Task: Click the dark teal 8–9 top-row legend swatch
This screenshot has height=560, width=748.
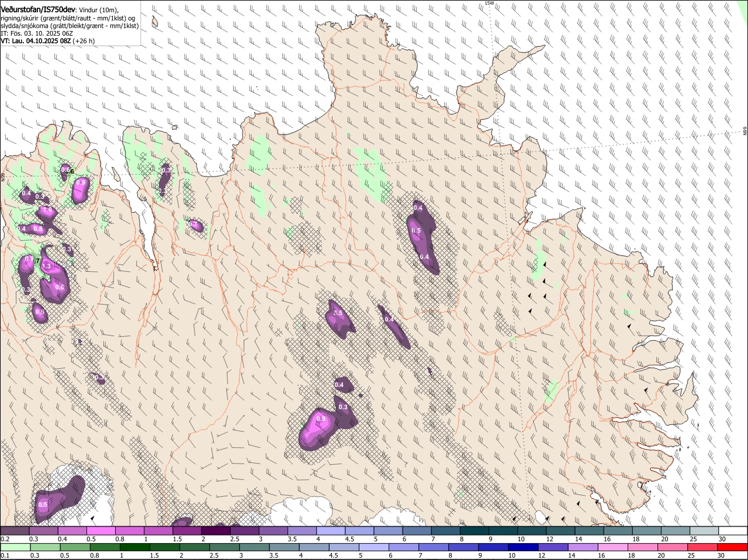Action: (x=474, y=531)
